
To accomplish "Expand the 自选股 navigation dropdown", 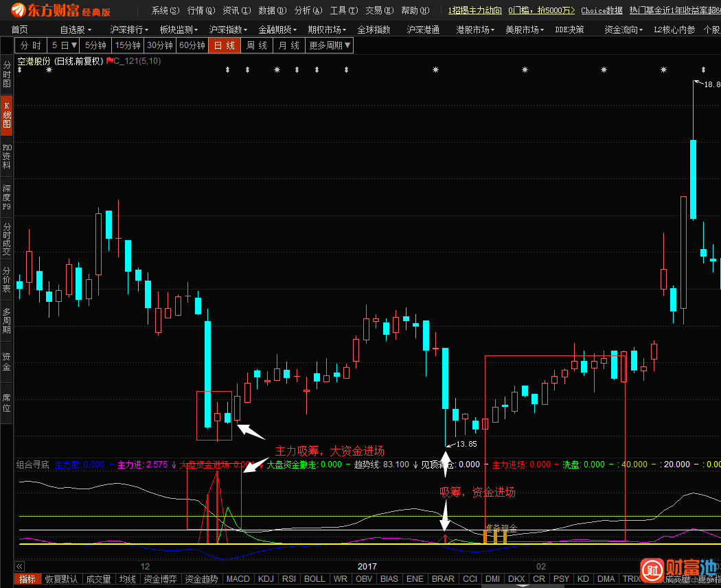I will [x=75, y=30].
